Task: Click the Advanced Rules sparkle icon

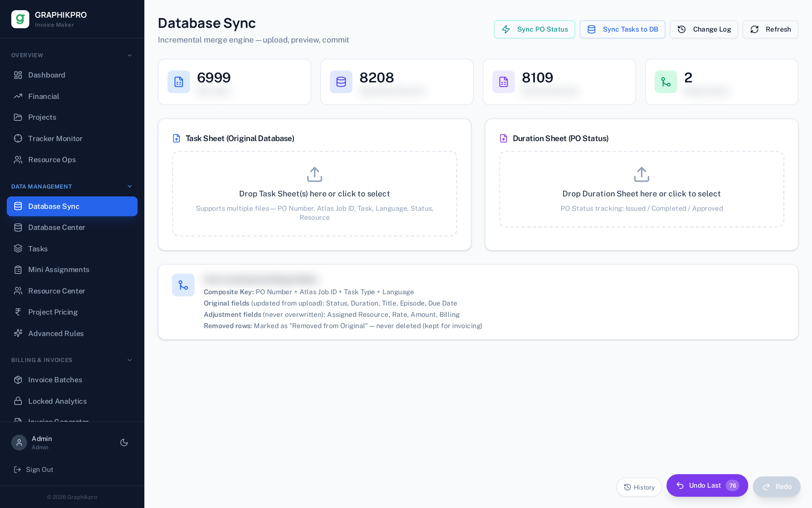Action: click(x=18, y=333)
